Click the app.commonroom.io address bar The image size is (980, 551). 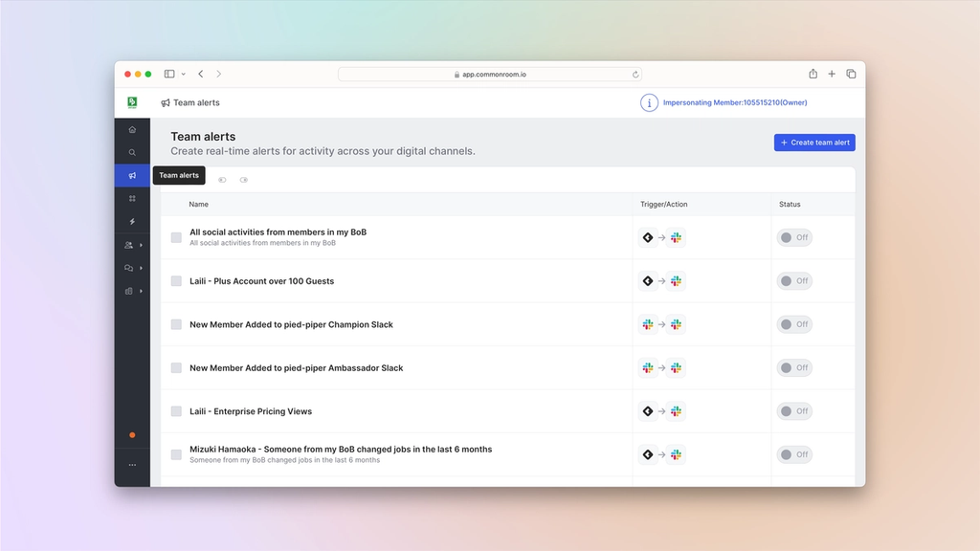[490, 75]
